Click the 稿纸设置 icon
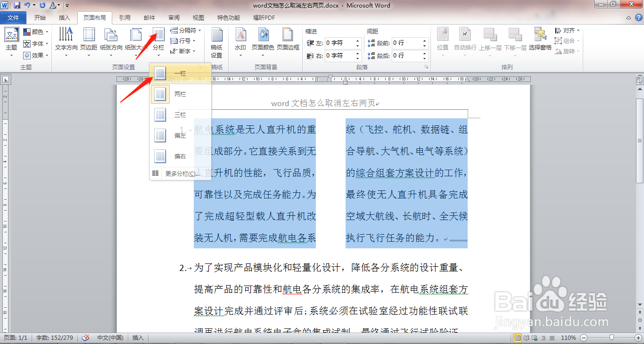 tap(216, 42)
